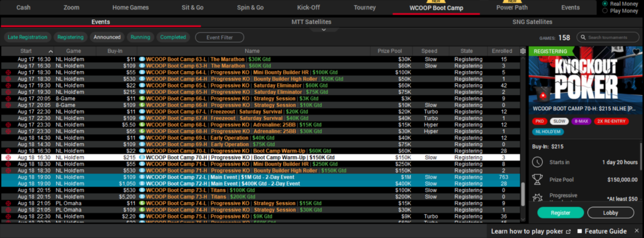Toggle the Late Registration filter
Viewport: 644px width, 238px height.
(x=28, y=37)
